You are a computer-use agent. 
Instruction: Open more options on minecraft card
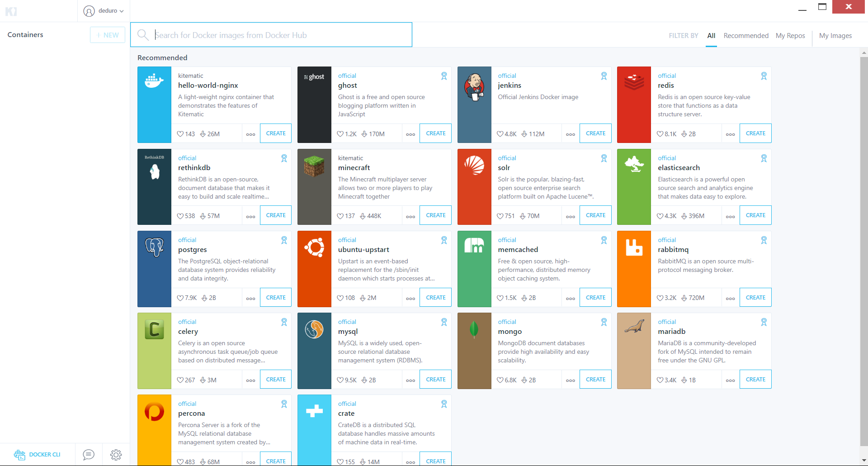(x=410, y=217)
